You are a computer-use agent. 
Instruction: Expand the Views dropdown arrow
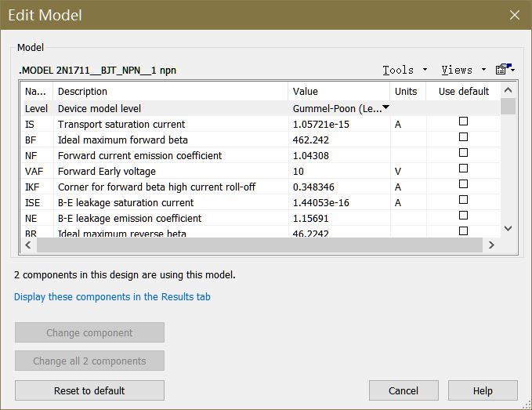tap(483, 70)
